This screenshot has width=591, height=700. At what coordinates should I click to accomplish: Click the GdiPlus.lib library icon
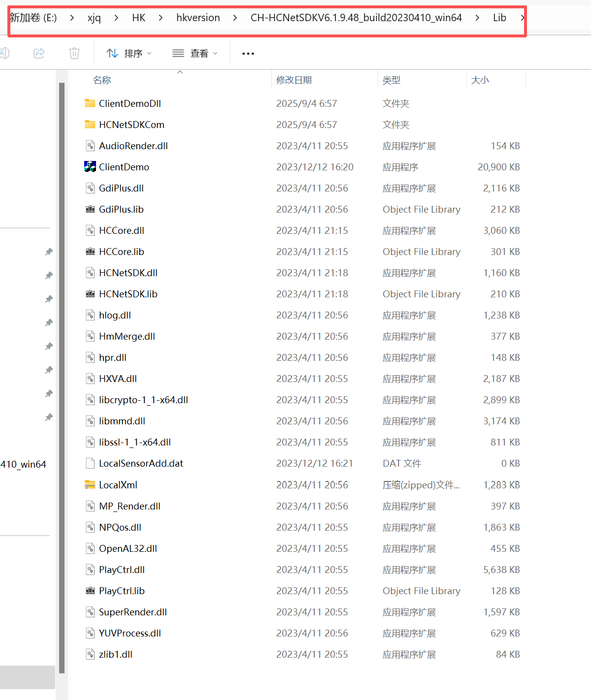tap(90, 209)
